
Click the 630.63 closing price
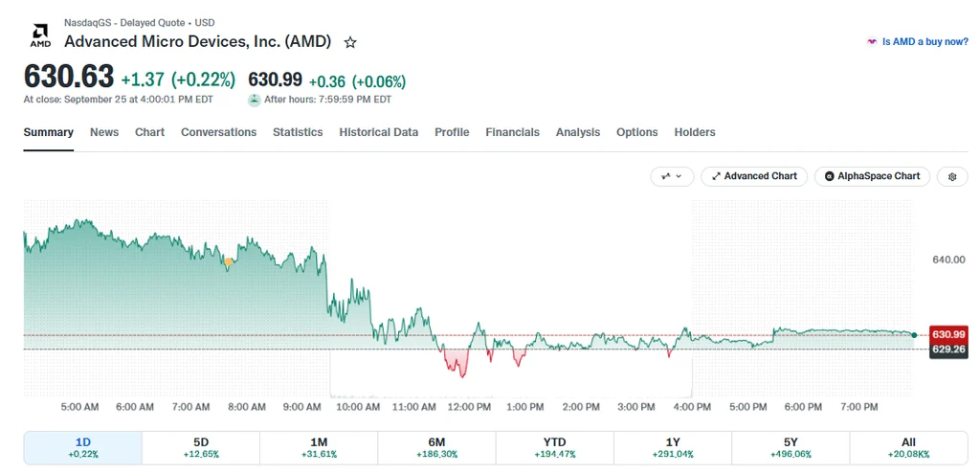[69, 77]
